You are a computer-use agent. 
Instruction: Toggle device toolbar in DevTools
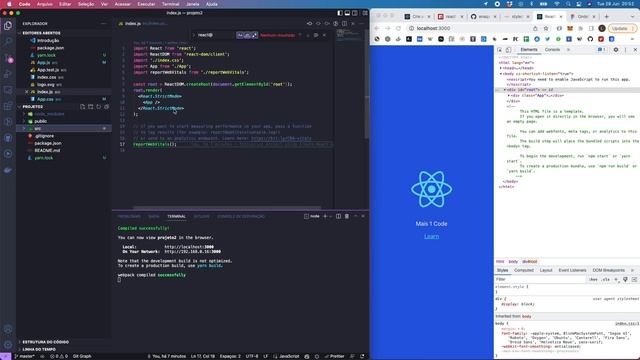[x=509, y=50]
